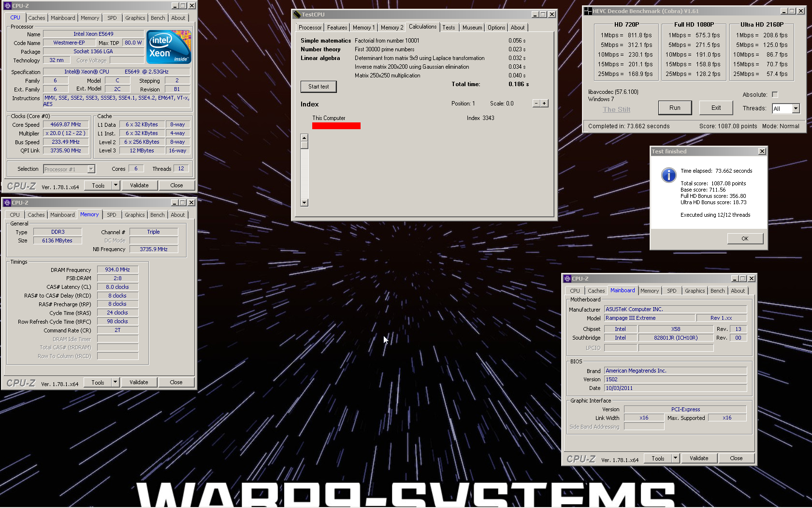Expand Tools dropdown arrow in CPU-Z Mainboard window
Screen dimensions: 812x508
click(x=675, y=458)
